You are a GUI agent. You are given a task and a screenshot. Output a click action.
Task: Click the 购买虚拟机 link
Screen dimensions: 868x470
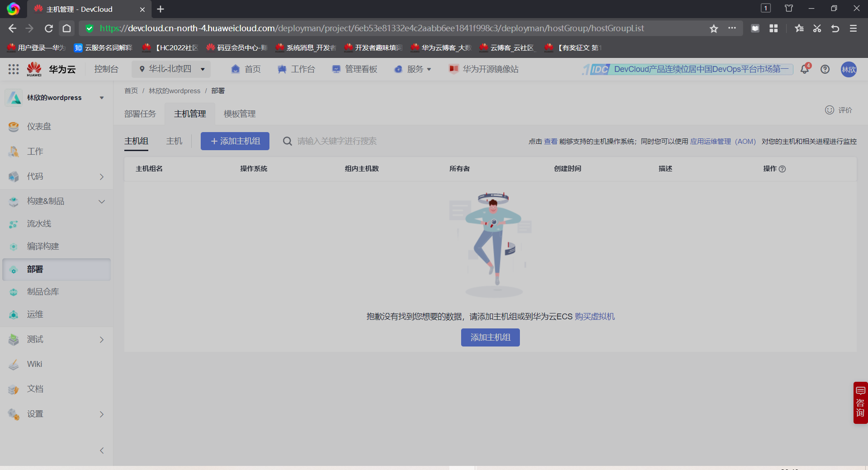click(x=594, y=317)
